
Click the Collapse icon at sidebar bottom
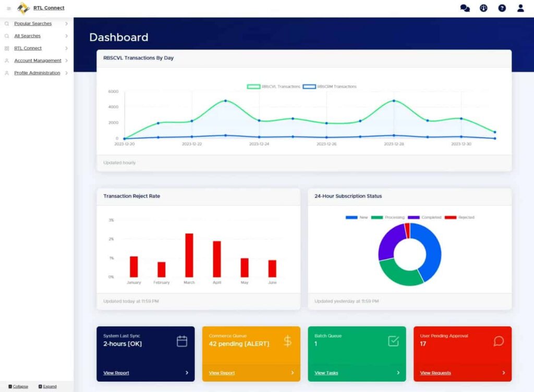coord(10,387)
